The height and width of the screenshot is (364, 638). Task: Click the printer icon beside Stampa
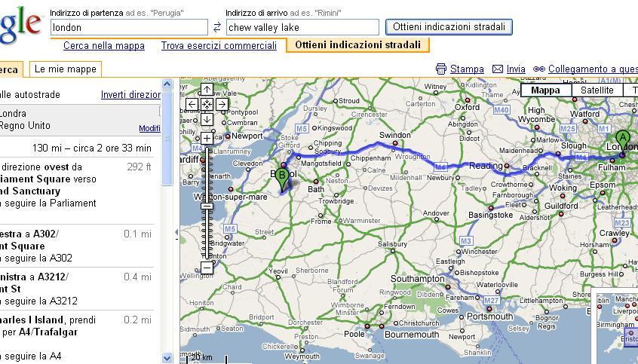441,69
